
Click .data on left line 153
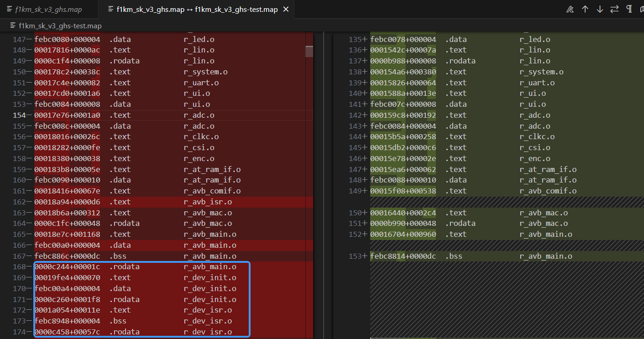pos(120,104)
